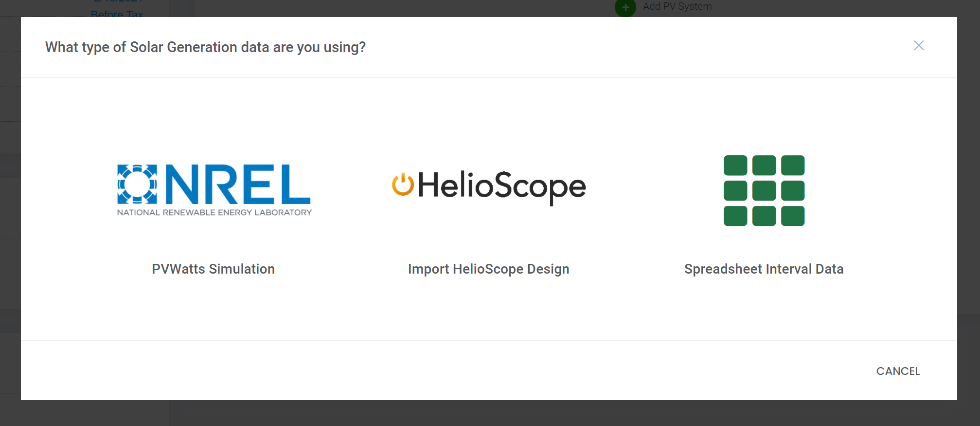The width and height of the screenshot is (980, 426).
Task: Choose the HelioScope logo option
Action: click(489, 188)
